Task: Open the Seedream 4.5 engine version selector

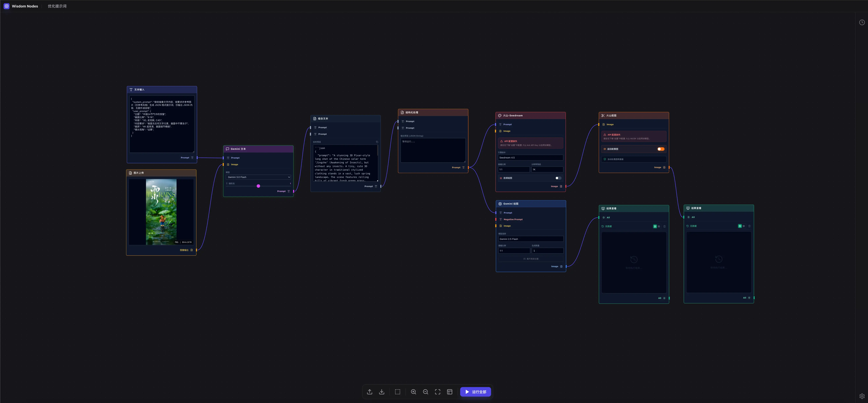Action: [530, 157]
